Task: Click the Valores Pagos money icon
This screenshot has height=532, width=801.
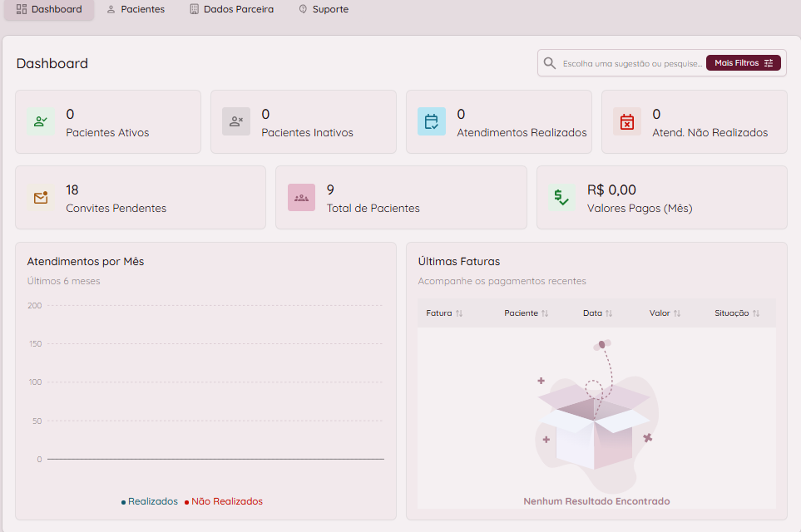Action: point(561,198)
